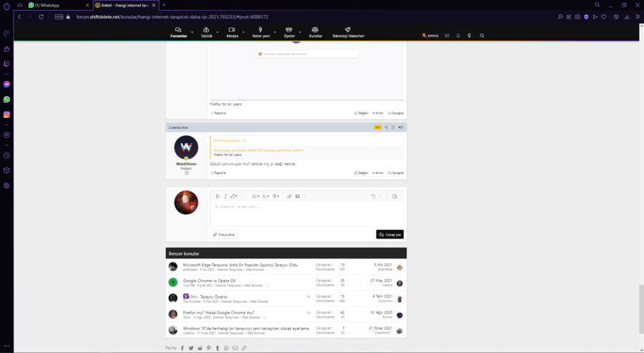
Task: Share on Facebook icon at bottom
Action: click(182, 348)
